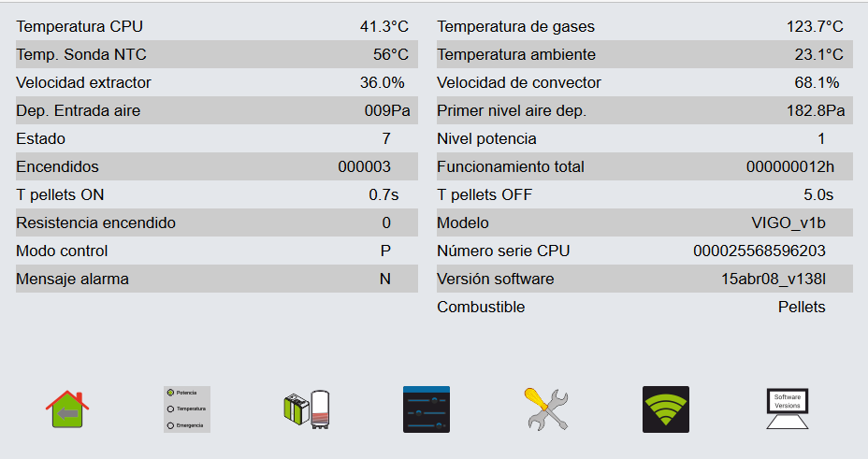Select the Velocidad extractor 36.0% value

pyautogui.click(x=382, y=82)
